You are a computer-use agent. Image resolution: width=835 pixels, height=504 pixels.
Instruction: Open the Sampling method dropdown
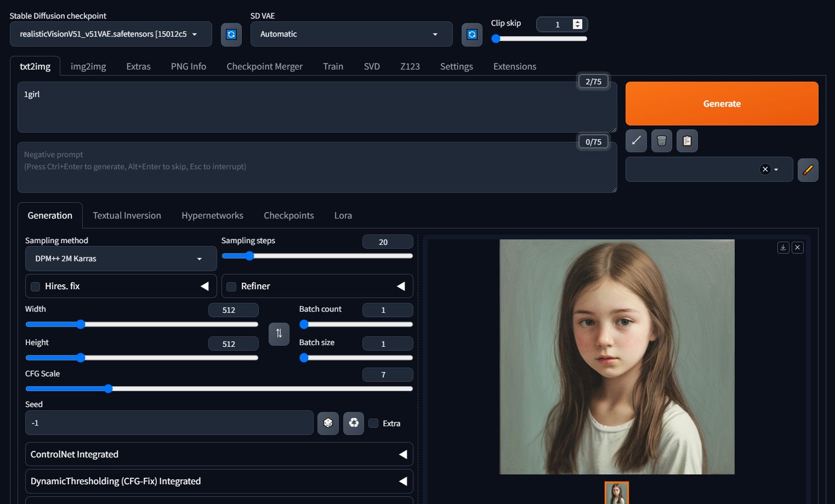pos(121,259)
